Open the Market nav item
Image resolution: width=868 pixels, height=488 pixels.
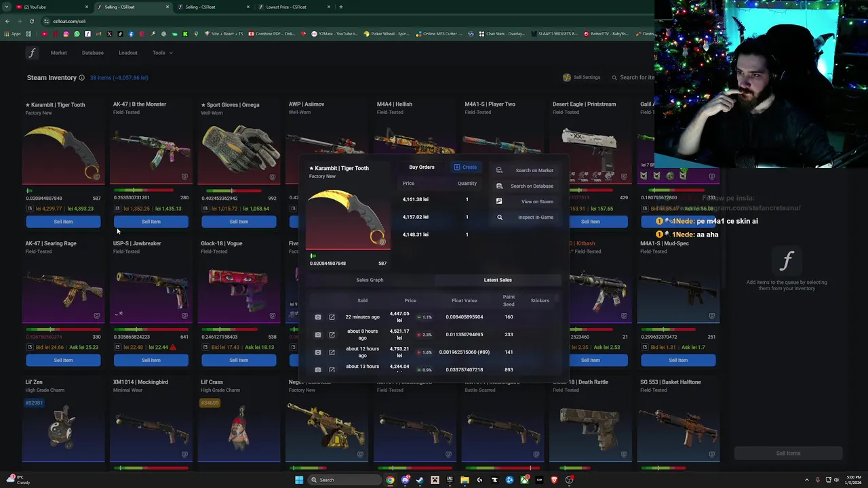58,53
